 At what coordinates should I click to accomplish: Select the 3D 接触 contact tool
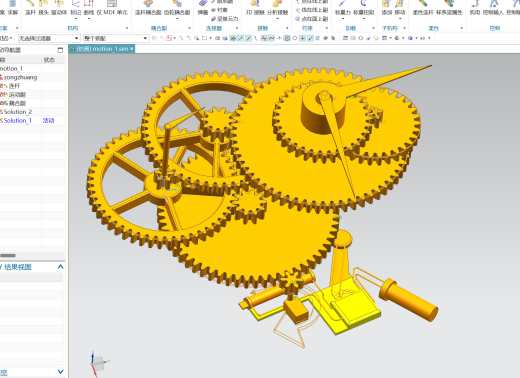click(255, 7)
